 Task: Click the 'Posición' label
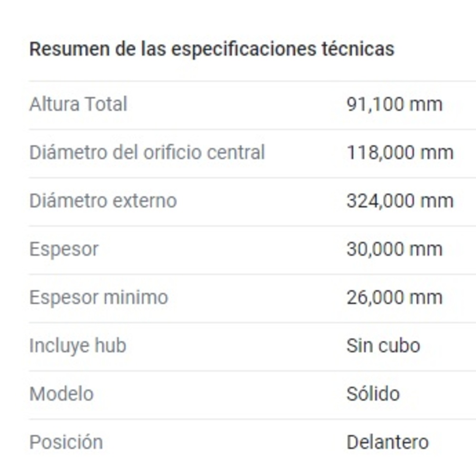[x=66, y=442]
